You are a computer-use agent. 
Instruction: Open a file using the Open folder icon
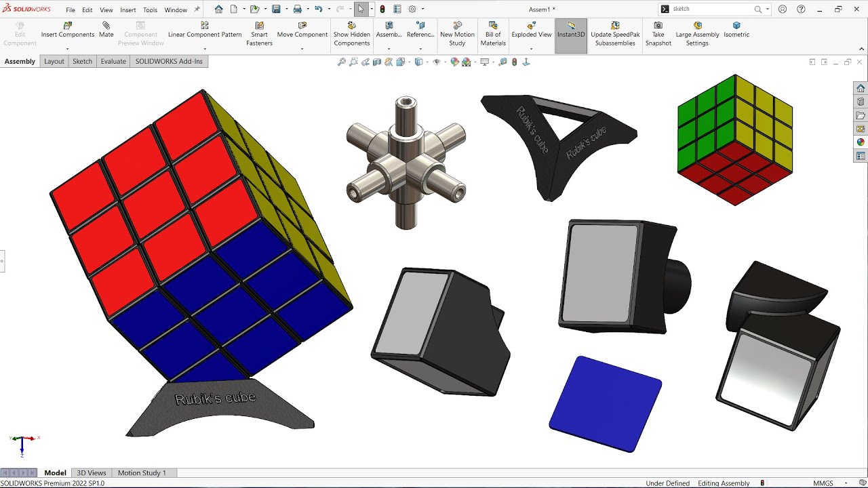[254, 9]
